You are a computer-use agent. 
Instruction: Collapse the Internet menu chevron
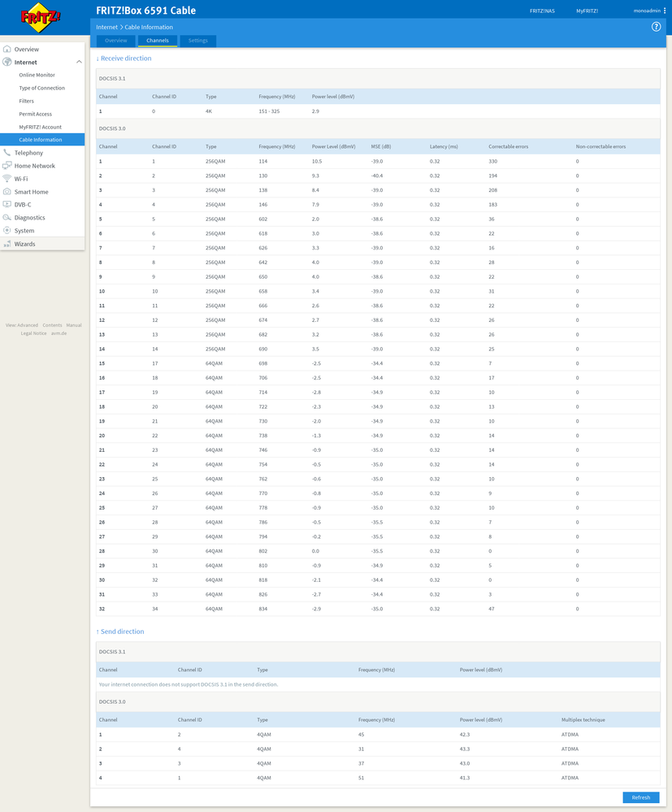pyautogui.click(x=79, y=62)
